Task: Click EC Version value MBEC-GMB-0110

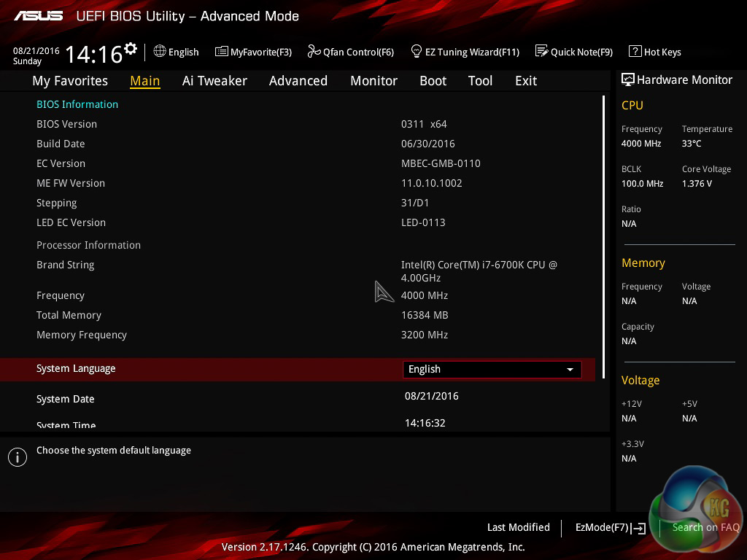Action: (x=441, y=163)
